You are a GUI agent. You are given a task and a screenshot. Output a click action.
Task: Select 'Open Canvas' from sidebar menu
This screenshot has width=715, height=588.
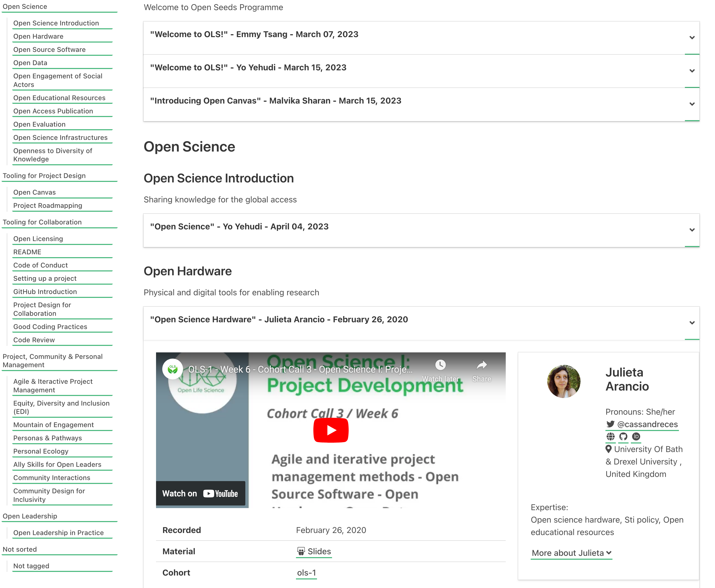35,192
